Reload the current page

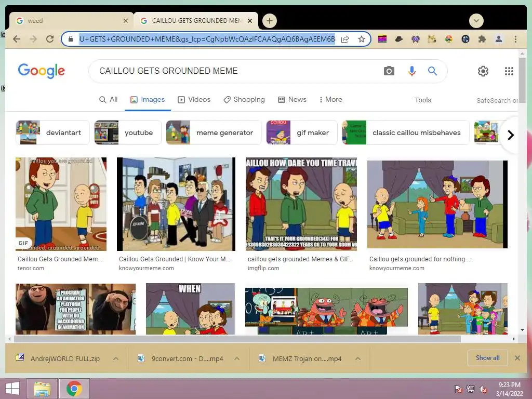point(50,39)
